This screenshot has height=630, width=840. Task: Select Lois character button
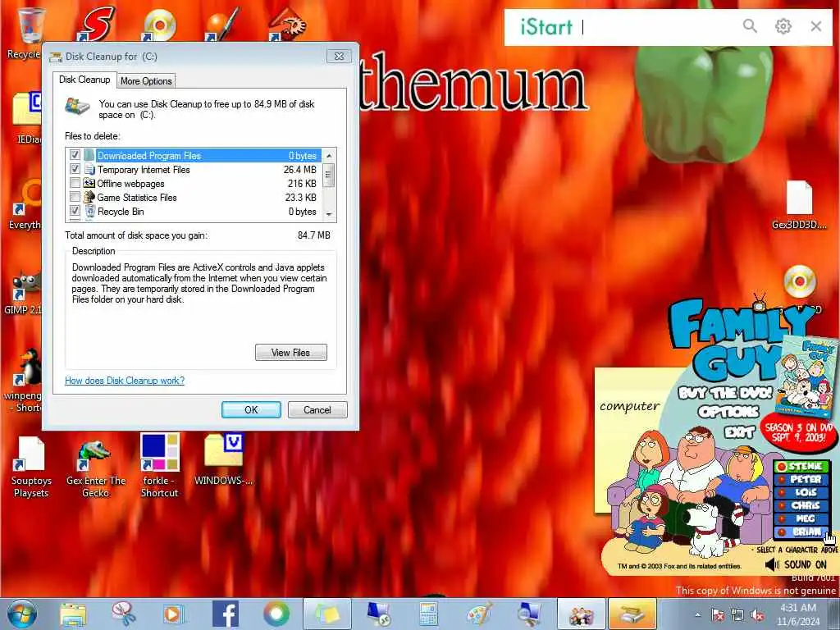(802, 492)
